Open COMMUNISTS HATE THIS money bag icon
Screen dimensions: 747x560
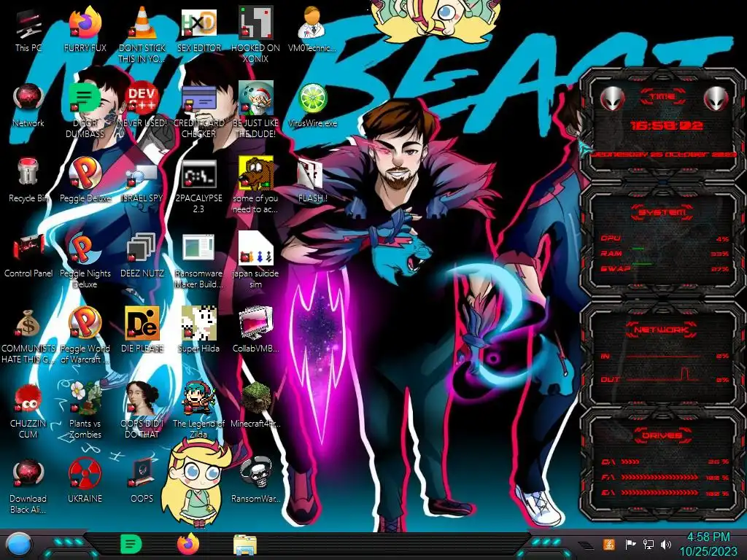[x=28, y=335]
